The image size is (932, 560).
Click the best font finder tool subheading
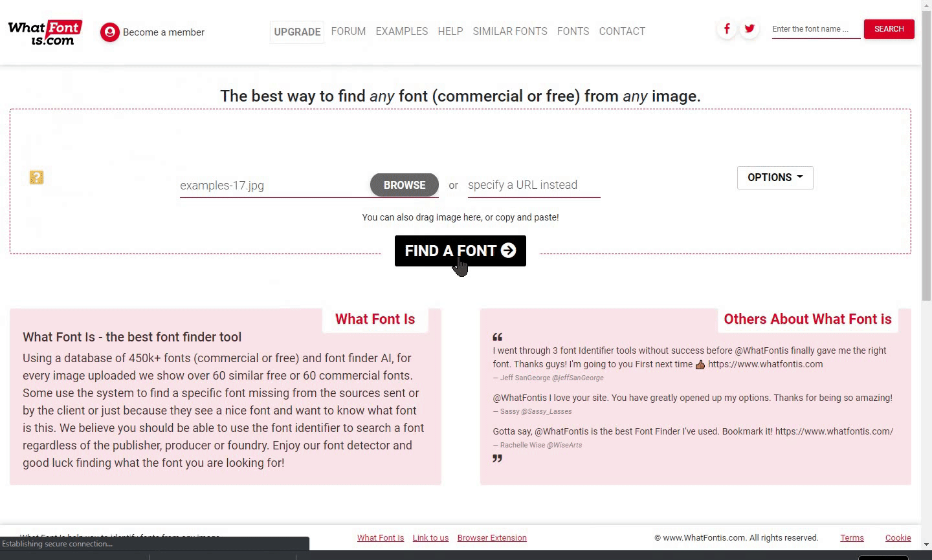tap(132, 337)
